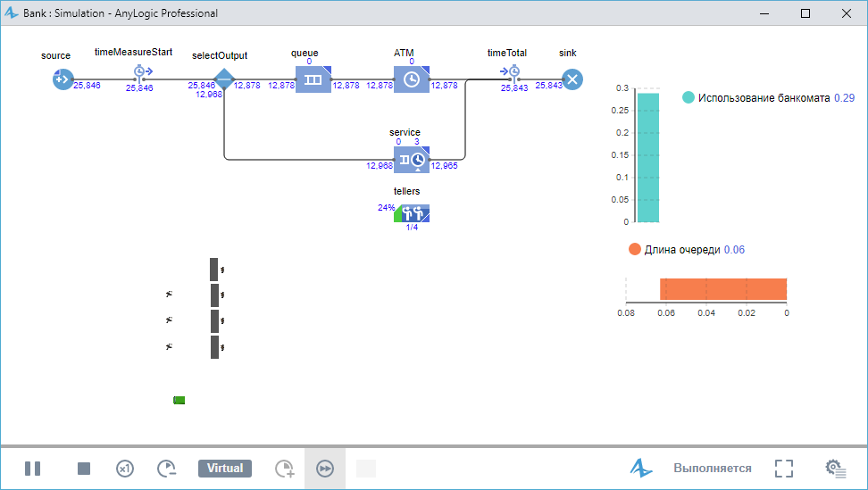Screen dimensions: 868x490
Task: Click the 0.06 queue length value
Action: [734, 250]
